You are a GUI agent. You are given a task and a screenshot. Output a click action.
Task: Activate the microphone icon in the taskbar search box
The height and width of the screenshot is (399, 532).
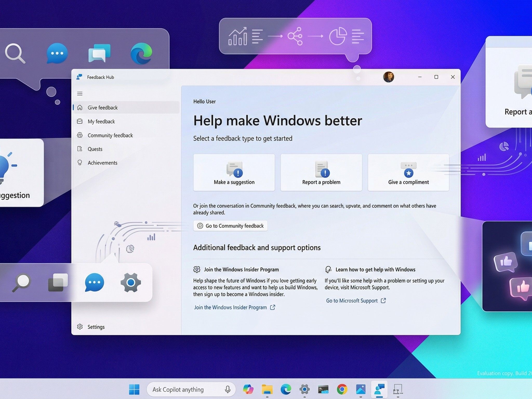228,389
